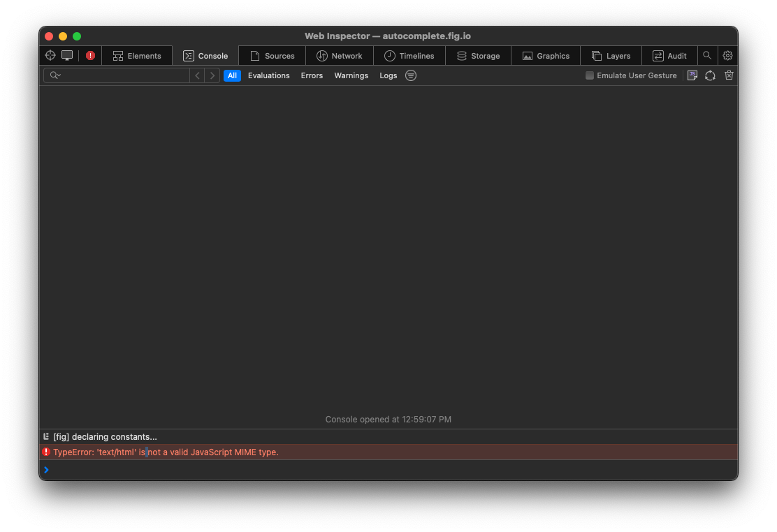Image resolution: width=777 pixels, height=532 pixels.
Task: Click the red issues badge in the toolbar
Action: [x=89, y=55]
